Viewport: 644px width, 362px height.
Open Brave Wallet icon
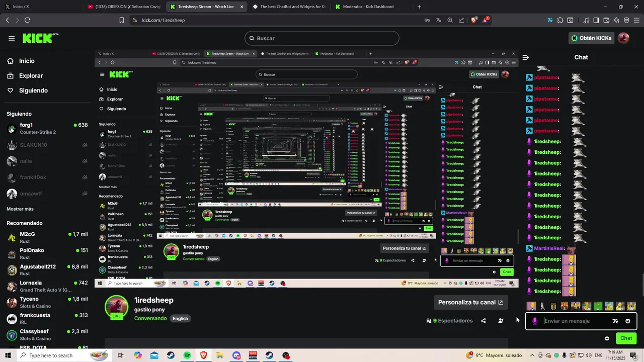(x=606, y=20)
